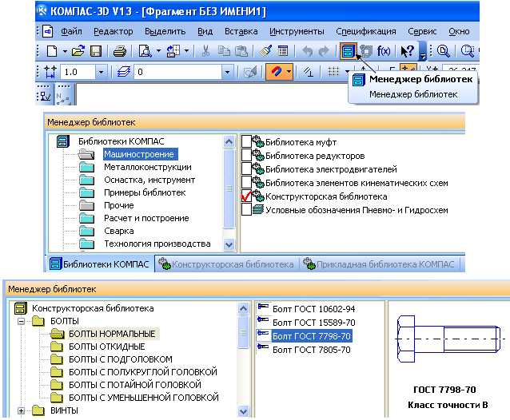Select Болт ГОСТ 7798-70 item
This screenshot has width=510, height=420.
point(312,336)
